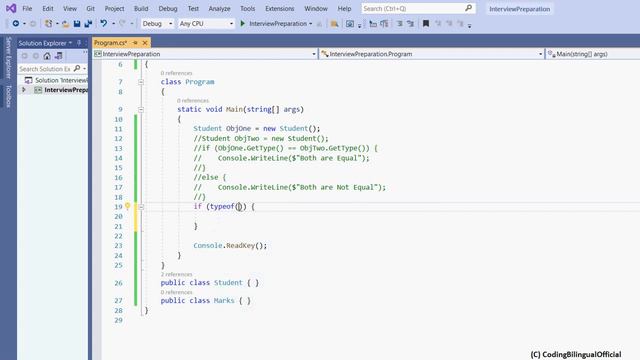Open the Edit menu

(48, 8)
